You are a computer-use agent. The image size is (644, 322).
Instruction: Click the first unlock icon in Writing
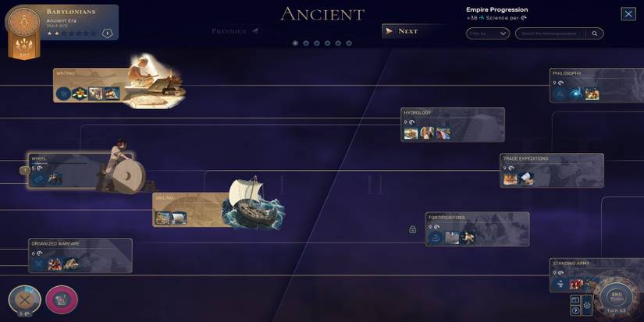63,94
